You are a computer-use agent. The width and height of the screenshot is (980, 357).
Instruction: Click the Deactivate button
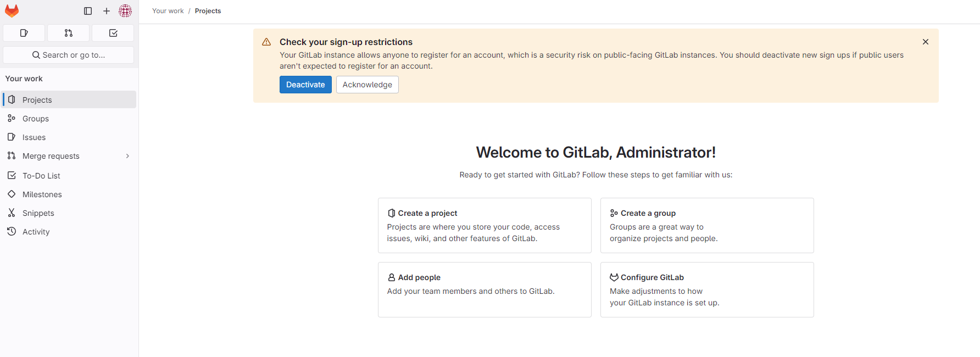tap(305, 85)
